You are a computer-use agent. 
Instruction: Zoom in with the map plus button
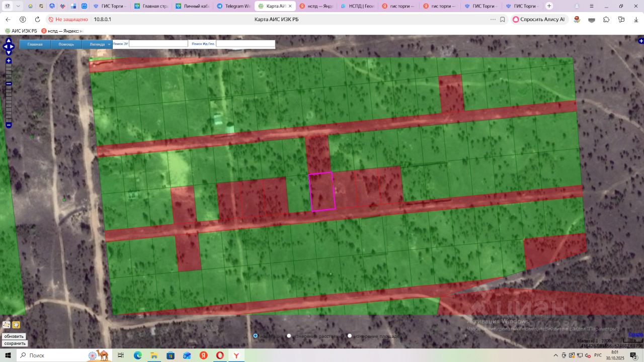pyautogui.click(x=9, y=61)
